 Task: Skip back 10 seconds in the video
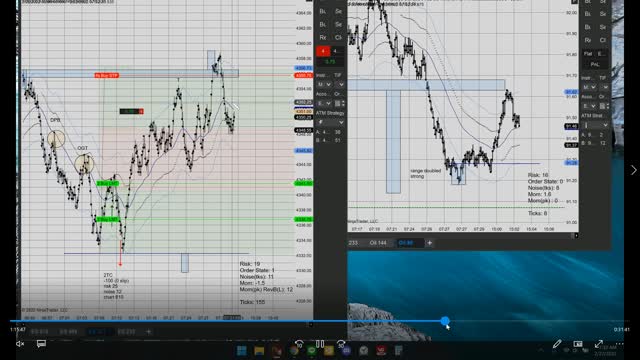point(299,344)
